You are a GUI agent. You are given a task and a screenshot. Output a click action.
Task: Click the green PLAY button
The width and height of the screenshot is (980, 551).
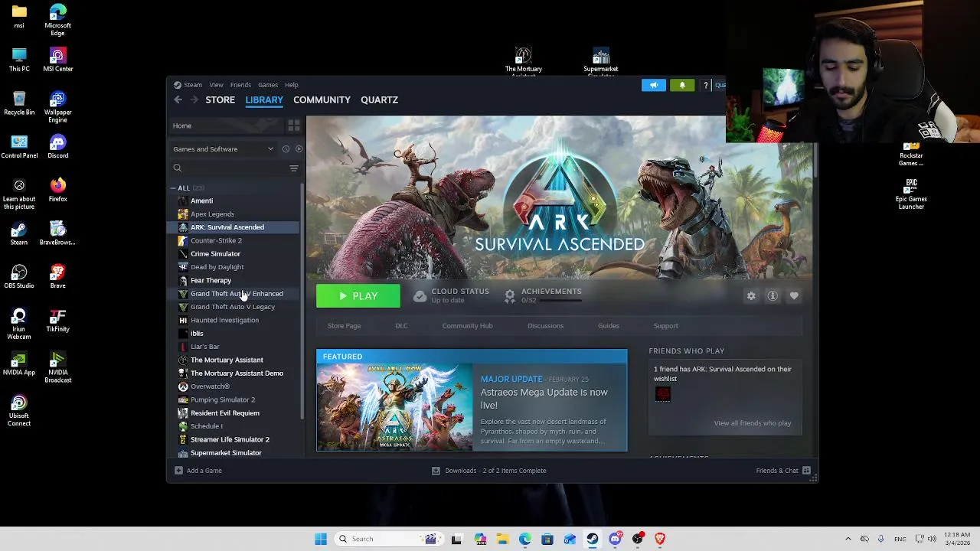[x=358, y=296]
